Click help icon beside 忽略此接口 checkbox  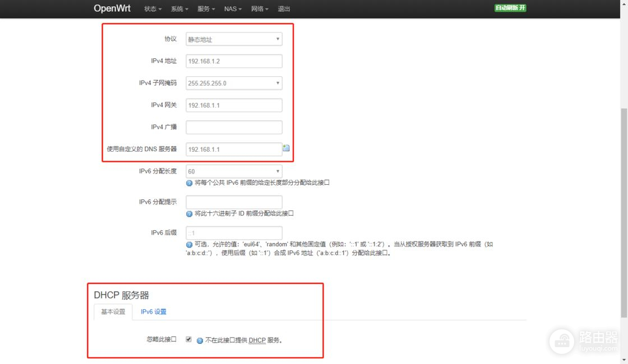(x=200, y=340)
